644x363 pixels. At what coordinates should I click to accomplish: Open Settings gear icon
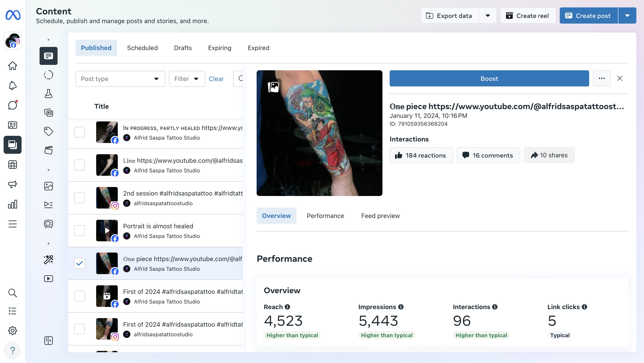(13, 330)
